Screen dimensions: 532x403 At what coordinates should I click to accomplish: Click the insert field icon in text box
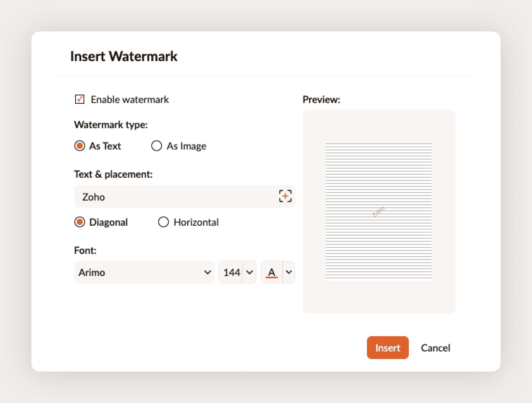click(x=285, y=196)
